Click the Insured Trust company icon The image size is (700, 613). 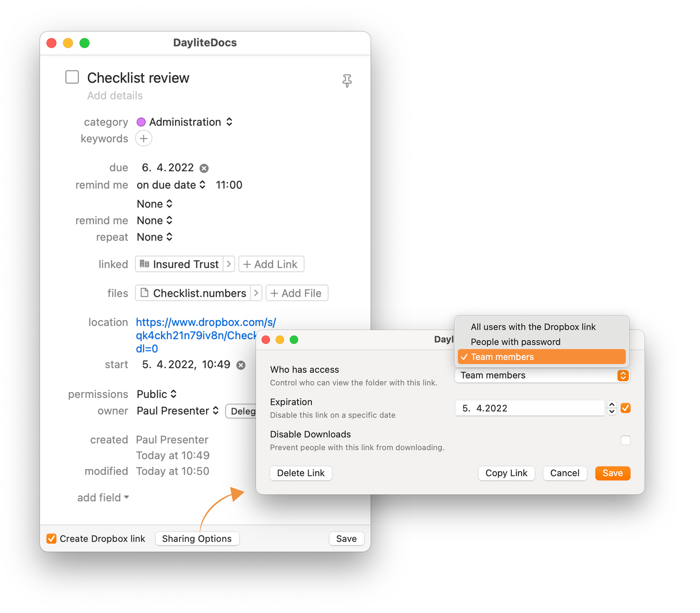[x=144, y=264]
